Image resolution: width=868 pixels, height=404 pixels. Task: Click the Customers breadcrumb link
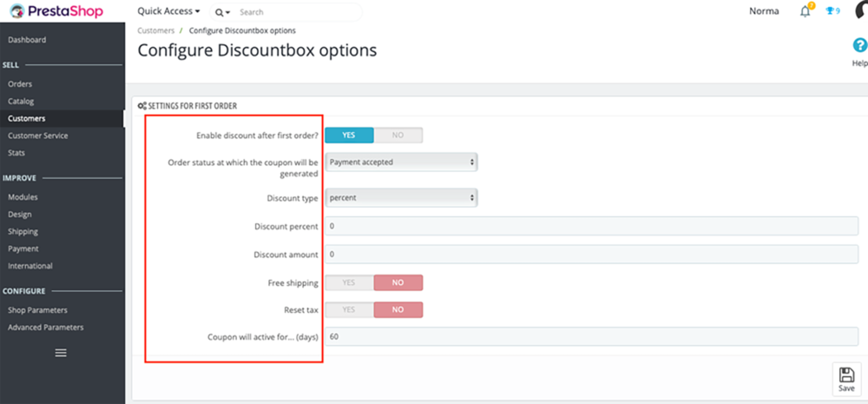click(155, 31)
